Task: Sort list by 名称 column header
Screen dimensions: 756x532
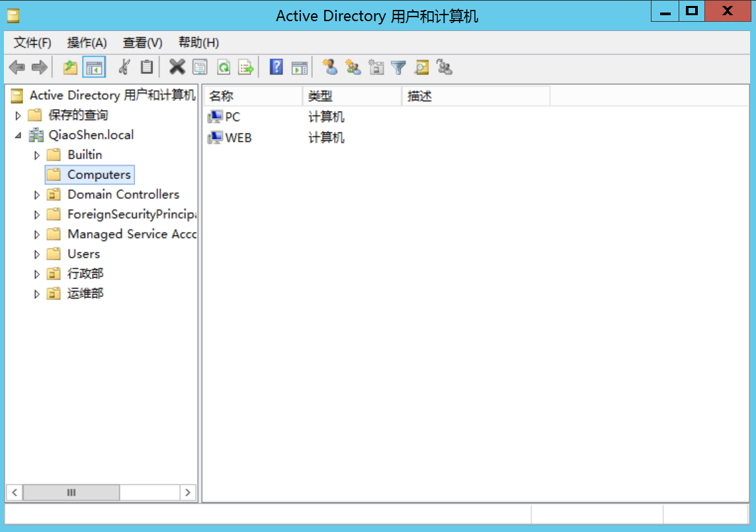Action: coord(251,96)
